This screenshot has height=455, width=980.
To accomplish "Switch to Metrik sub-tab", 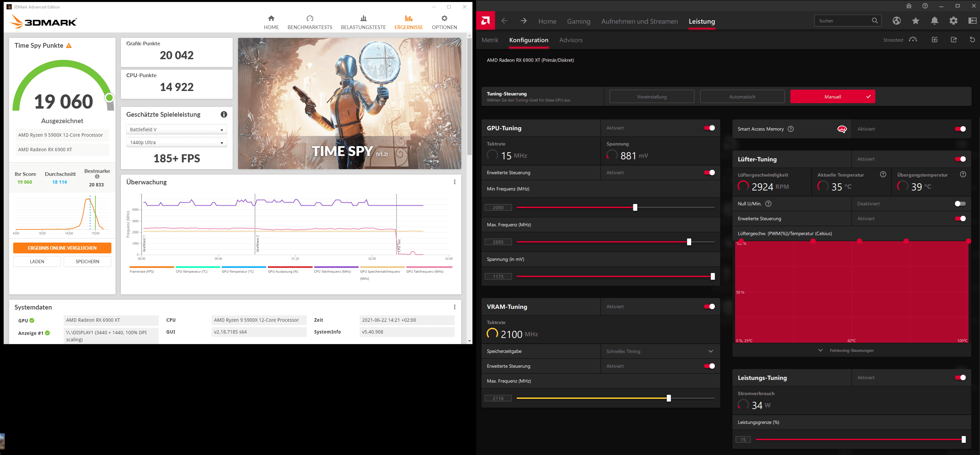I will tap(490, 40).
